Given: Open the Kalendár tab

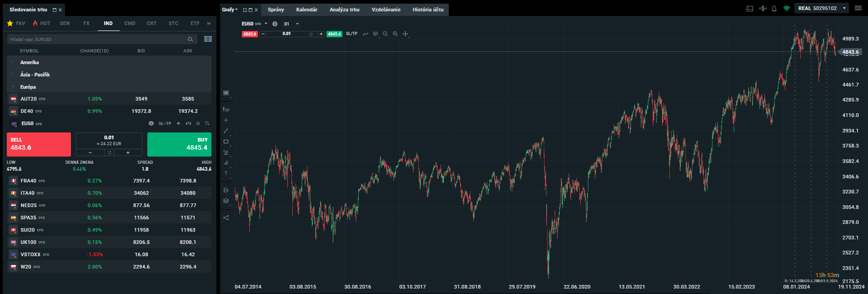Looking at the screenshot, I should (x=306, y=10).
